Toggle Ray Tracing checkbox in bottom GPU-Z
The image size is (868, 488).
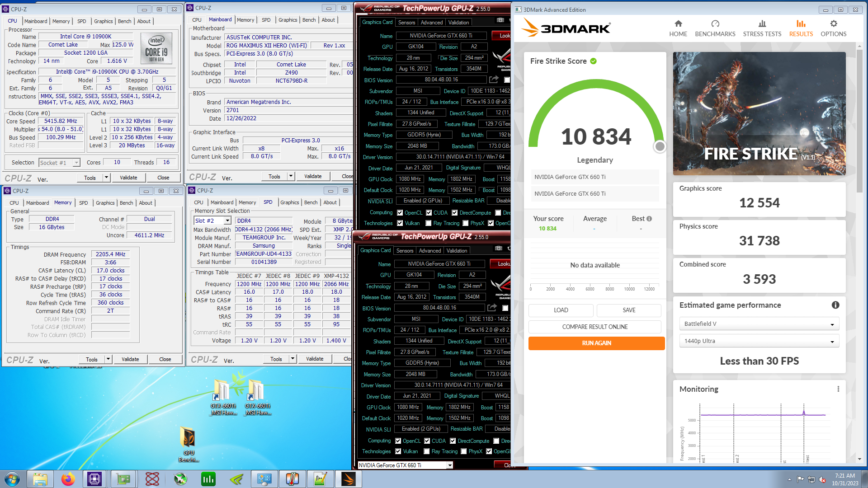(x=426, y=451)
